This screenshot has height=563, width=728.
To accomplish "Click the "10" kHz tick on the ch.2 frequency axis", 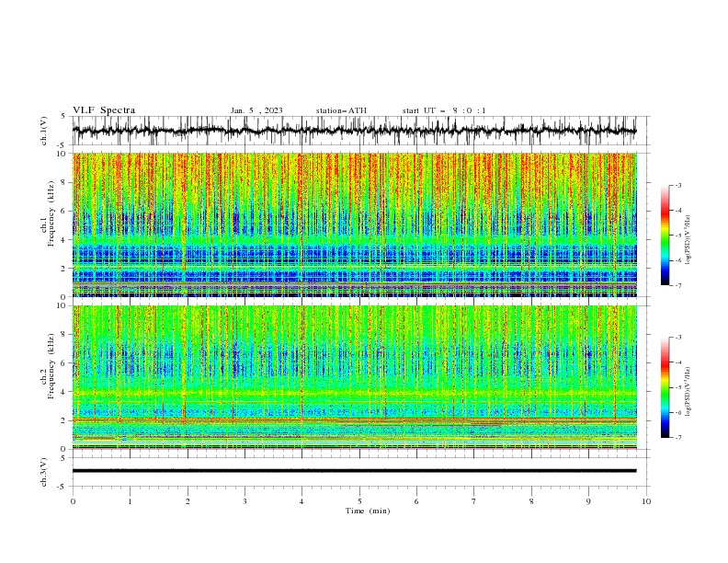I will click(63, 305).
